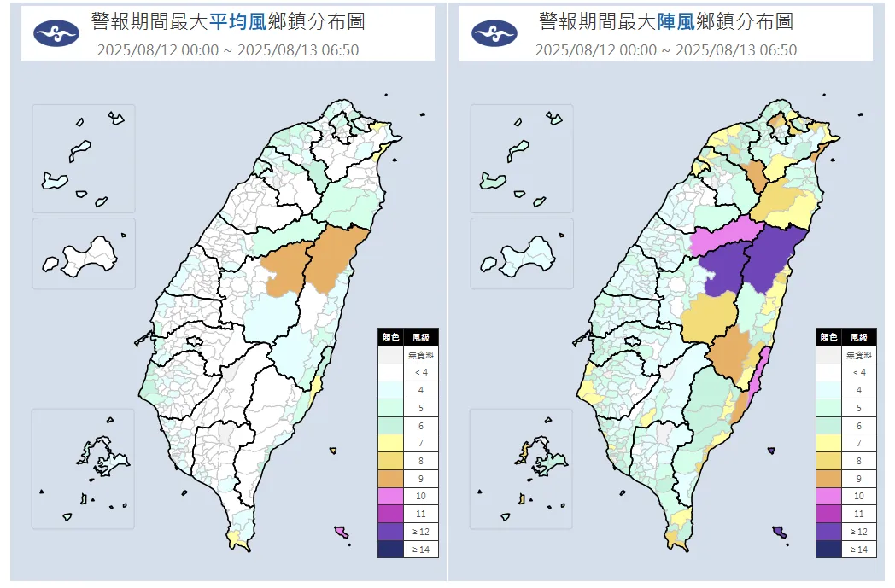
Task: Click purple Lanyu island on gust map
Action: (x=780, y=533)
